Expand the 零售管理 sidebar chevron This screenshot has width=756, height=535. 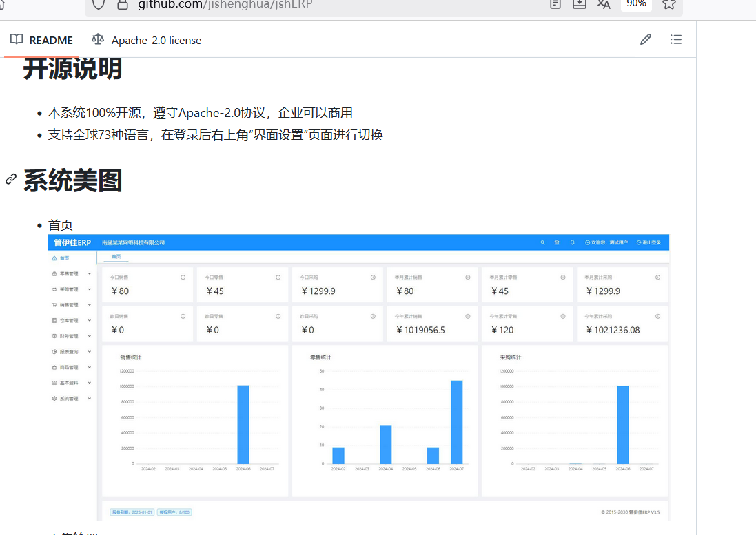[90, 274]
